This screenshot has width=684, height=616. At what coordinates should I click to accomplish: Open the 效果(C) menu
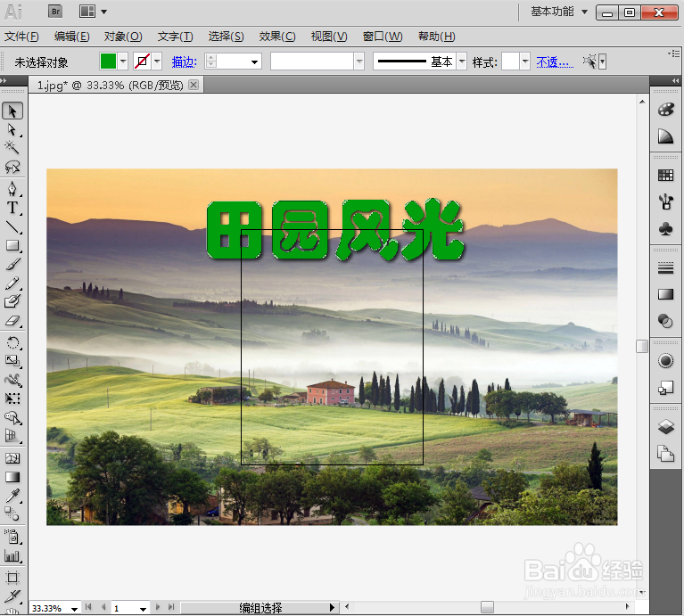[x=277, y=37]
